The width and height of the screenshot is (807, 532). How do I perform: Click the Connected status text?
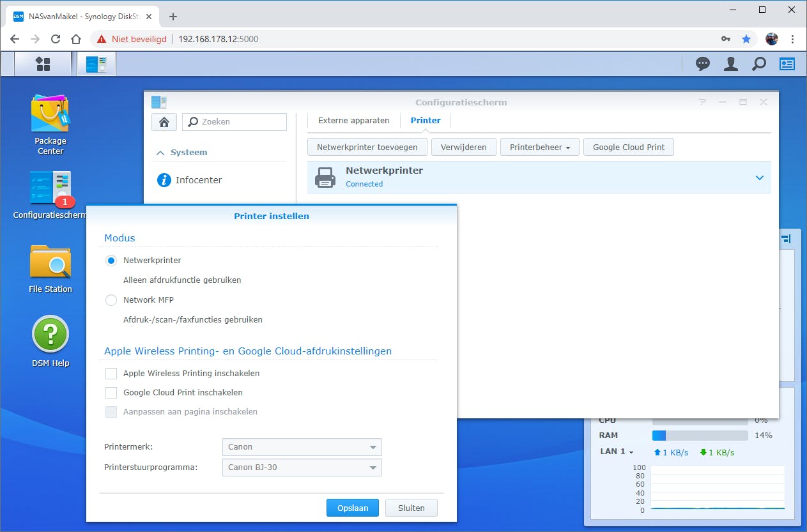tap(364, 184)
